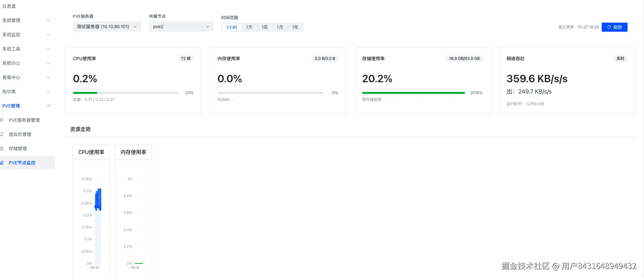
Task: Click the PVE节点监控 chart icon
Action: point(2,163)
